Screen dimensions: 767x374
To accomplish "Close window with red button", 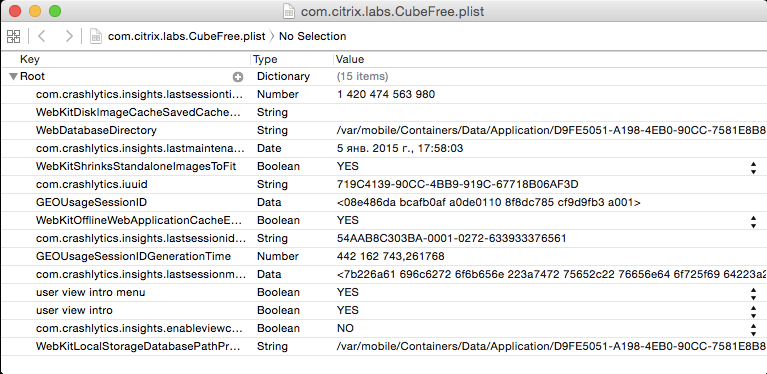I will (x=15, y=11).
